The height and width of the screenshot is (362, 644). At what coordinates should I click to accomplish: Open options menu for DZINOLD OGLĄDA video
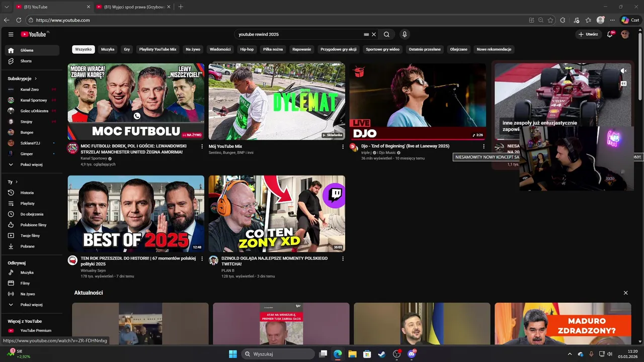343,258
